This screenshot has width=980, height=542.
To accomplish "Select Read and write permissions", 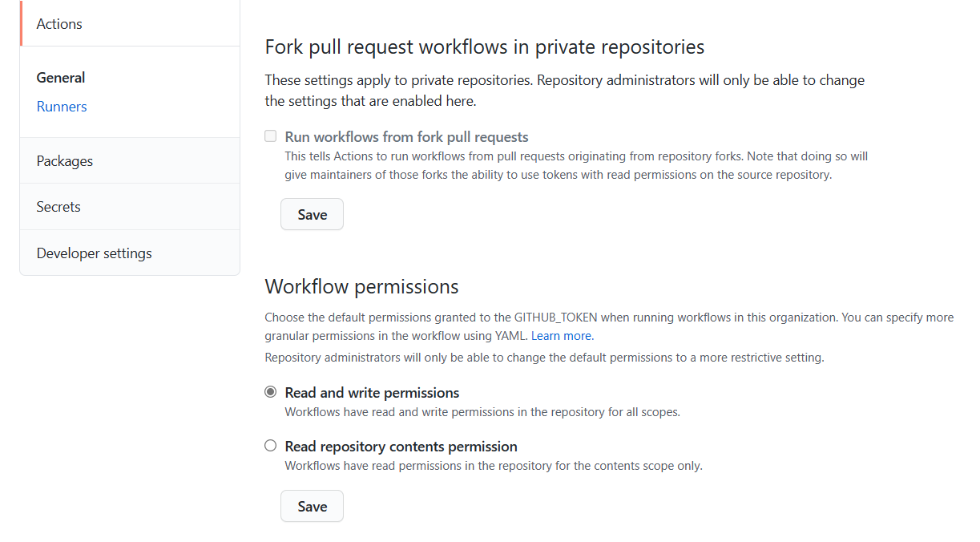I will [270, 392].
